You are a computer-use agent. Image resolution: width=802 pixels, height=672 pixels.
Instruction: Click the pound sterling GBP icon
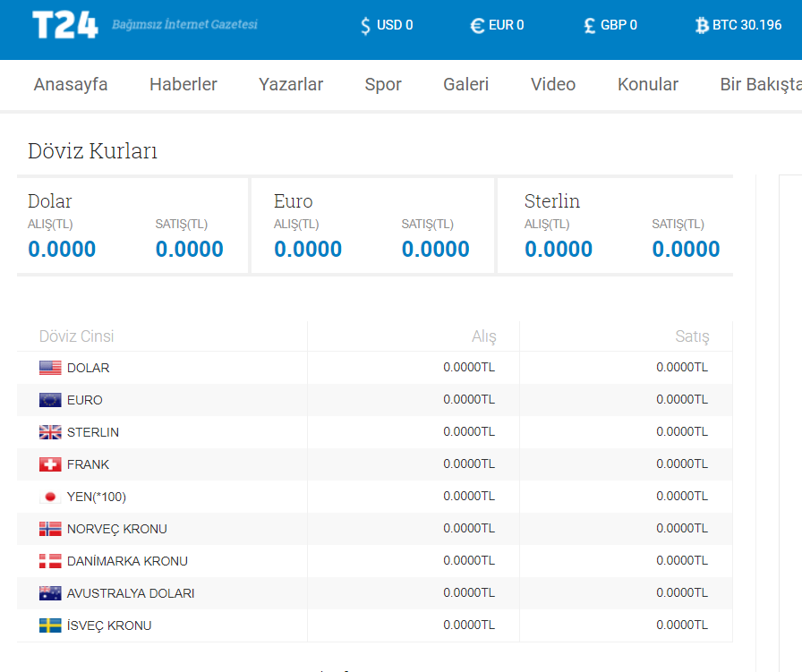[x=589, y=26]
